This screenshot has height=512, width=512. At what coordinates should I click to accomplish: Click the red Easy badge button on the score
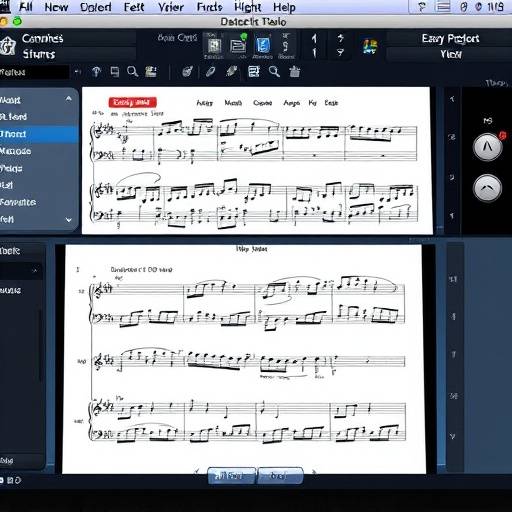132,102
